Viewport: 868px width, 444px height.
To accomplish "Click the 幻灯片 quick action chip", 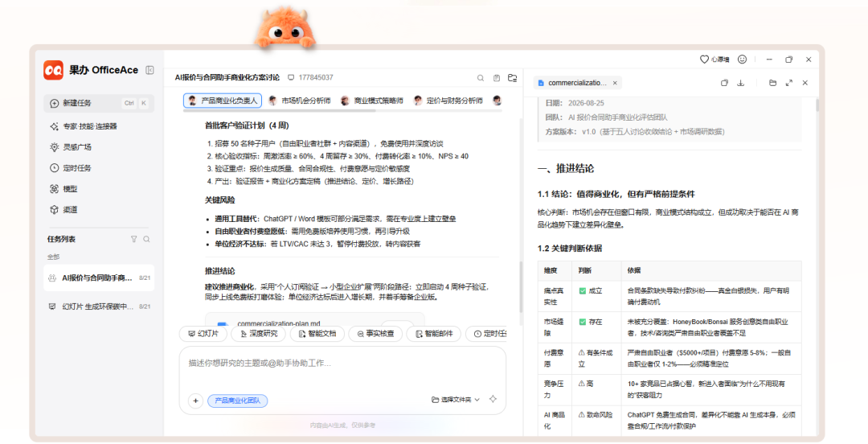I will click(203, 334).
